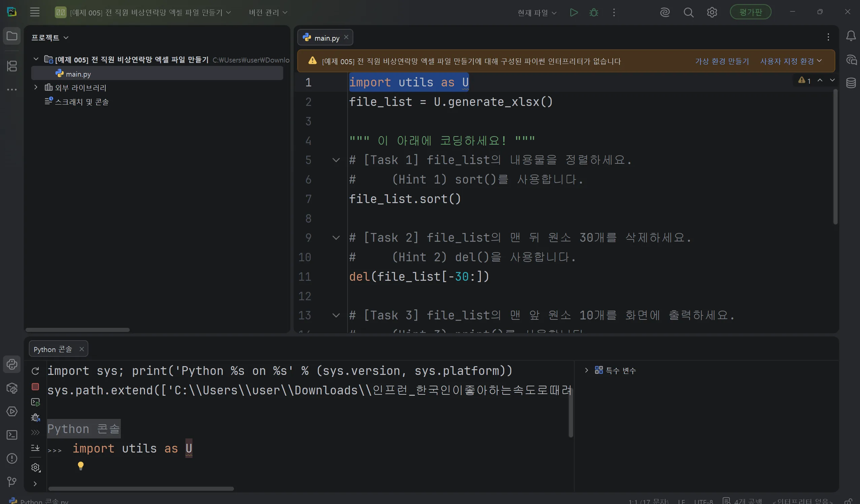Click the LF line separator status entry
The image size is (860, 504).
tap(681, 501)
